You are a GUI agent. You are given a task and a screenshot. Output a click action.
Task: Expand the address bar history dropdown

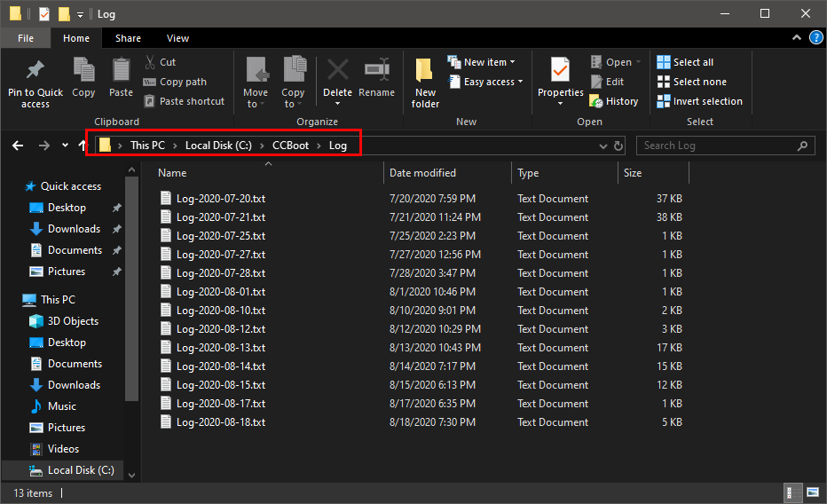[603, 146]
